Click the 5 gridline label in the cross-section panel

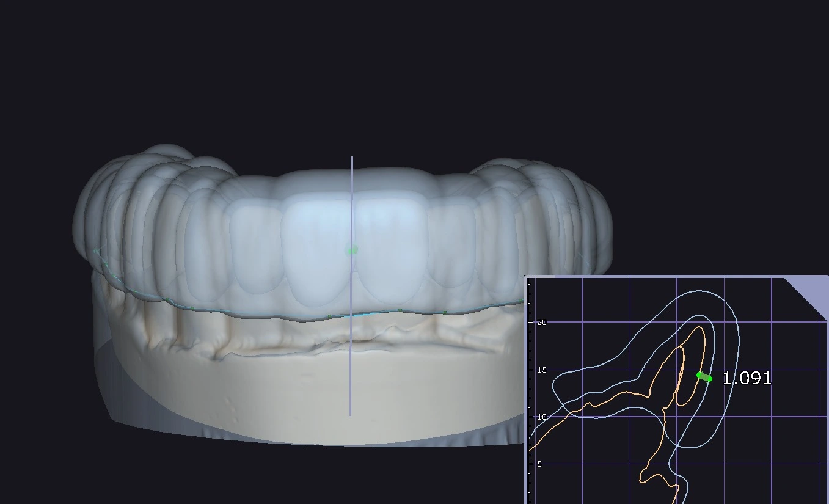tap(539, 464)
